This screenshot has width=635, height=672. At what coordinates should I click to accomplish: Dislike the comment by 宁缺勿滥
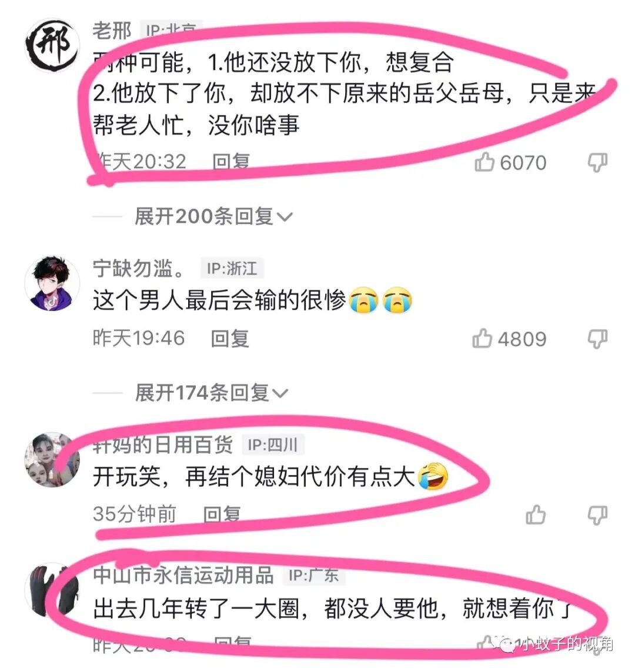(597, 339)
